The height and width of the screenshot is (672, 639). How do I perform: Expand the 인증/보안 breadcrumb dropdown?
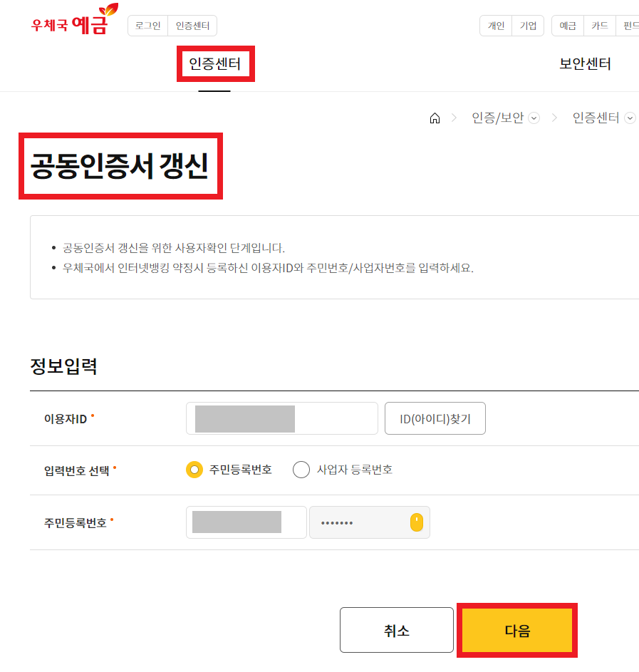(x=534, y=118)
